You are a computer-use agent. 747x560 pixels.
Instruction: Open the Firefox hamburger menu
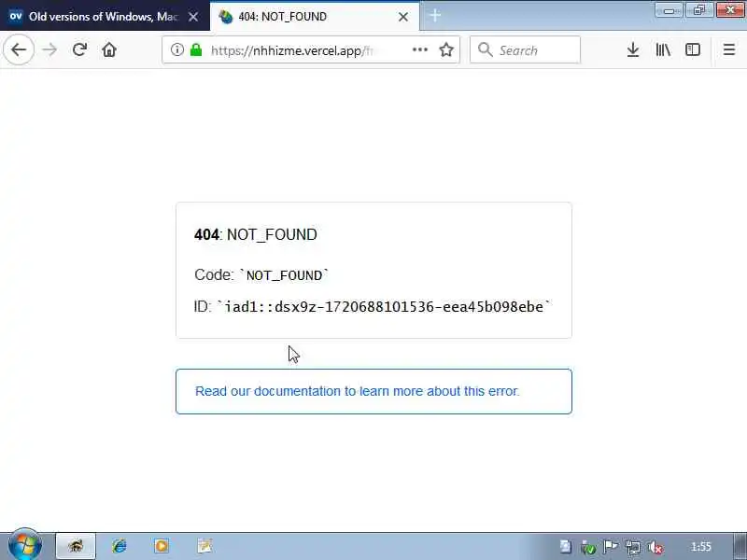pos(729,49)
